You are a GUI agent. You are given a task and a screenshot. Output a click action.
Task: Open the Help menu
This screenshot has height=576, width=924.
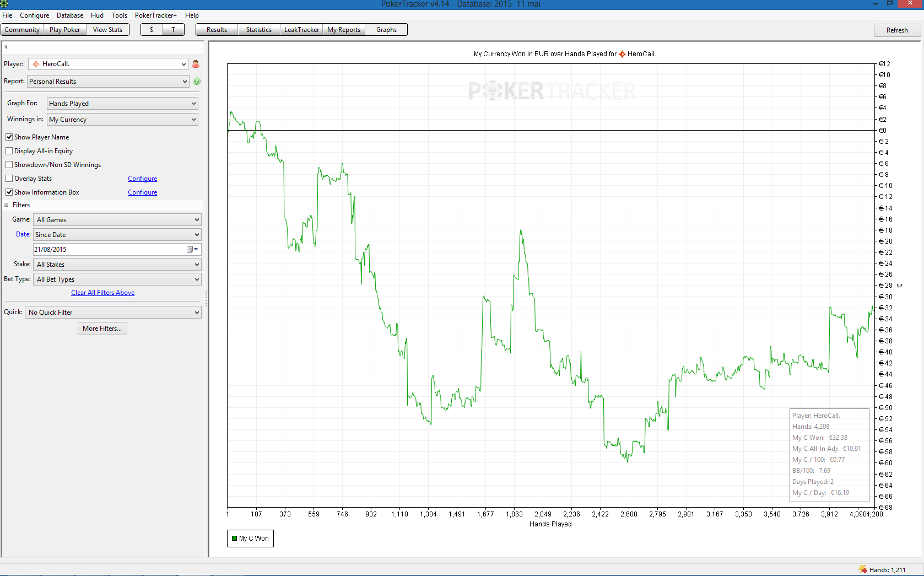[x=192, y=15]
